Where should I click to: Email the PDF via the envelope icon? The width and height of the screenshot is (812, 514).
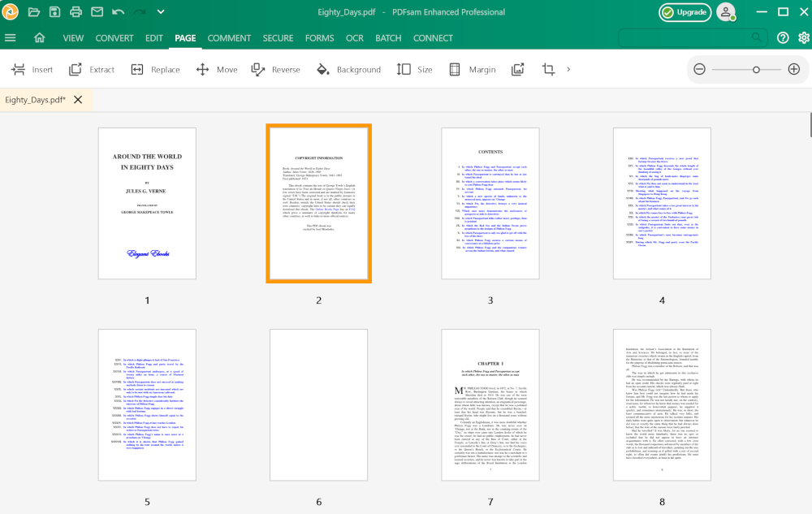[97, 12]
